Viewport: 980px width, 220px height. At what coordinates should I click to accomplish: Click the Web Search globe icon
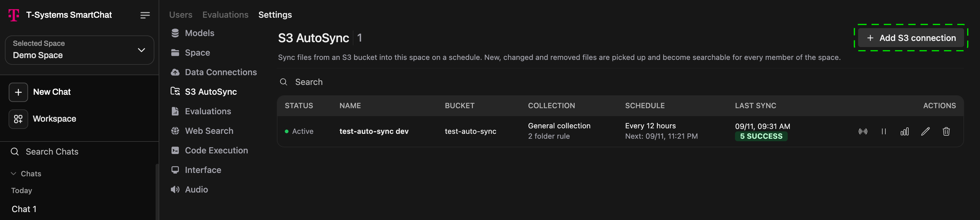coord(175,131)
